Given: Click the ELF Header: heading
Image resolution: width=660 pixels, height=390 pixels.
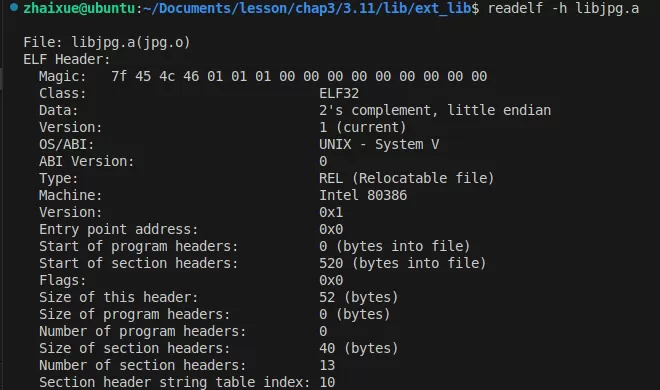Looking at the screenshot, I should point(67,59).
